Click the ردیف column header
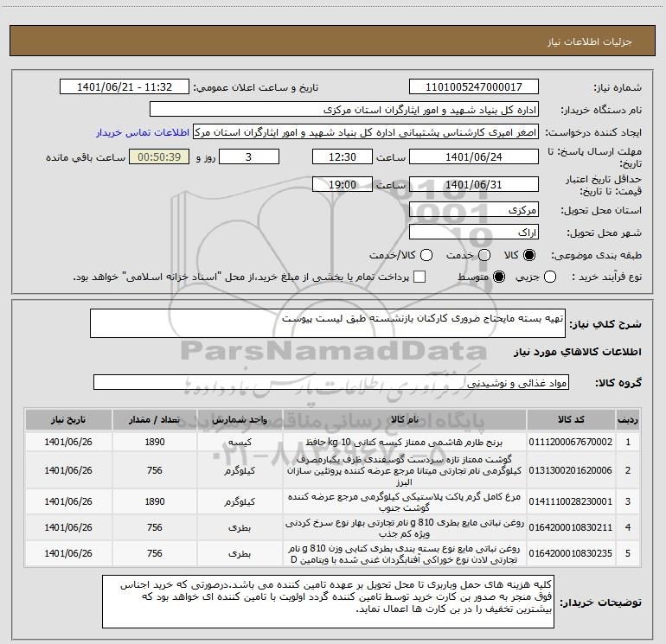 (x=628, y=420)
